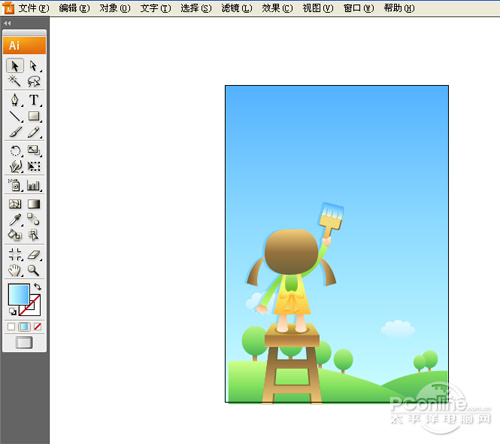The width and height of the screenshot is (500, 444).
Task: Select the Blend tool
Action: 34,220
